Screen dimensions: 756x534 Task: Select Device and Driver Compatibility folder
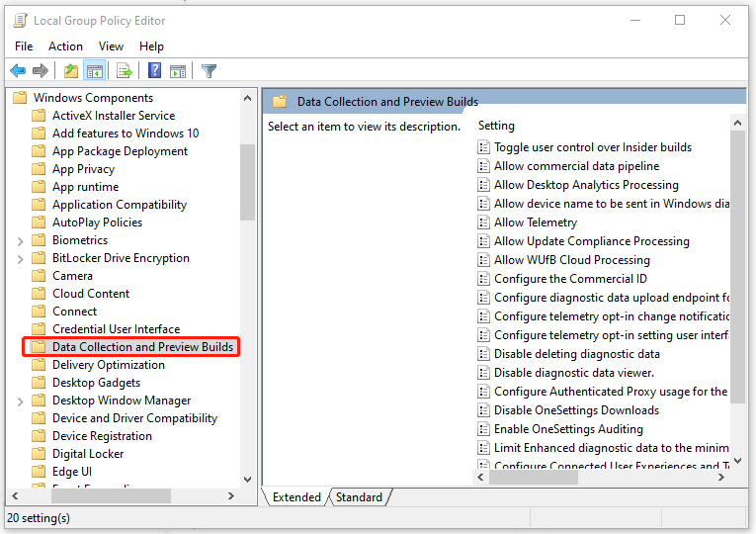[135, 418]
